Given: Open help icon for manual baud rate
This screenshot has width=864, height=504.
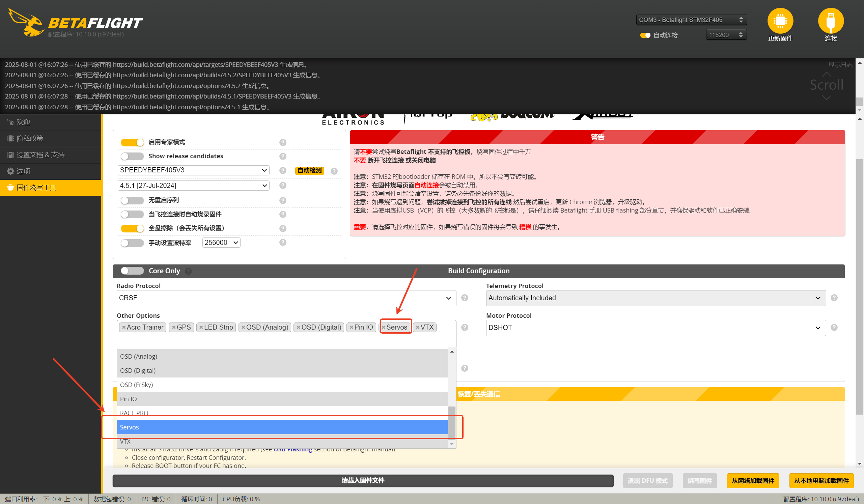Looking at the screenshot, I should click(x=282, y=243).
